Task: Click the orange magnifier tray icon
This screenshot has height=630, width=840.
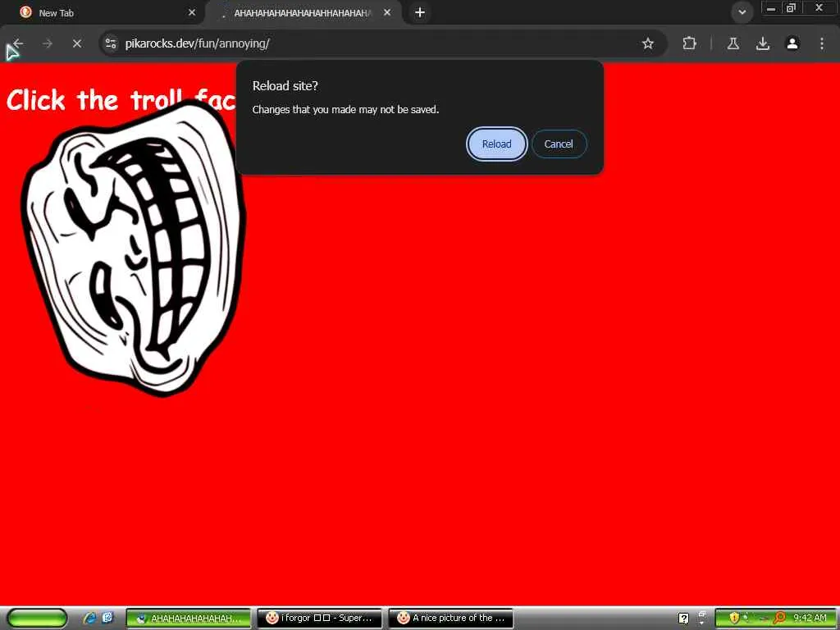Action: pyautogui.click(x=779, y=619)
